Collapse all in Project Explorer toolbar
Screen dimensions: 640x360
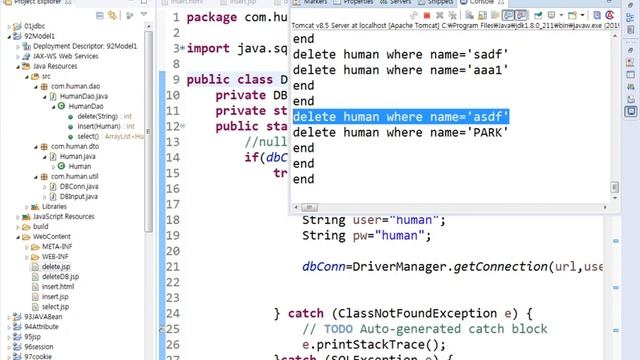(x=100, y=16)
